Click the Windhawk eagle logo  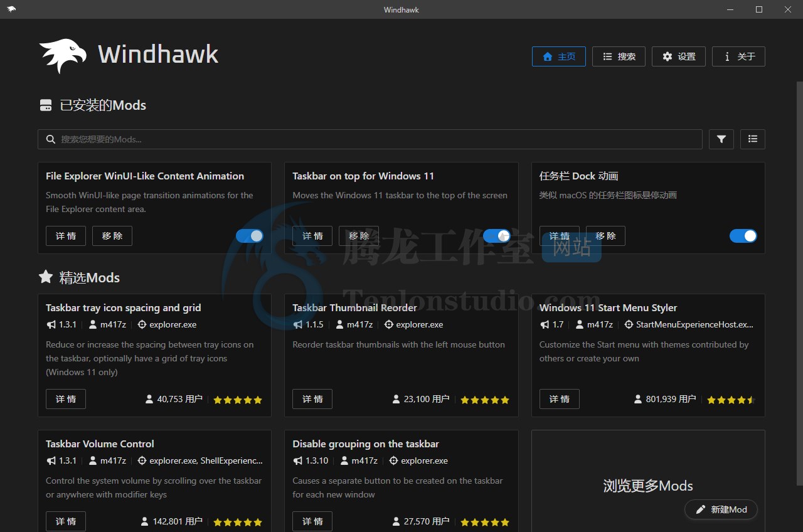pyautogui.click(x=63, y=56)
